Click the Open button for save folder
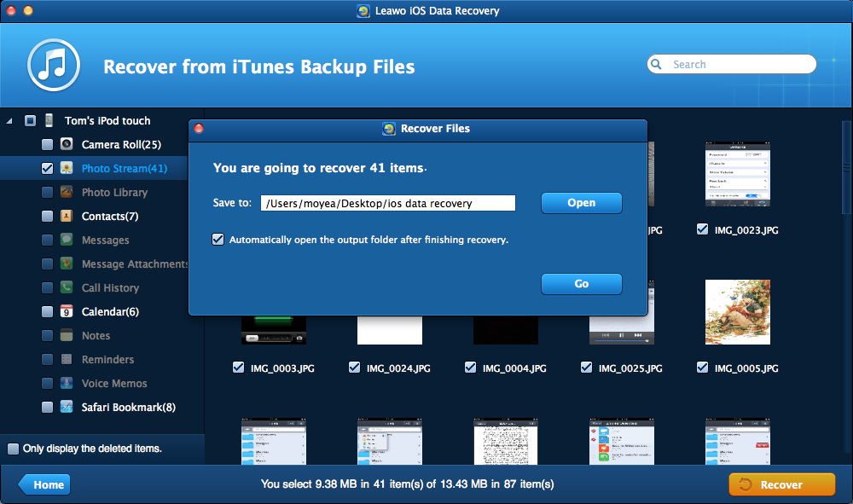This screenshot has height=504, width=853. coord(581,203)
